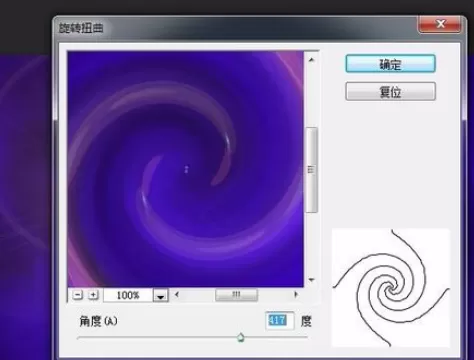The width and height of the screenshot is (474, 360).
Task: Close the 旋转扭曲 dialog
Action: (440, 24)
